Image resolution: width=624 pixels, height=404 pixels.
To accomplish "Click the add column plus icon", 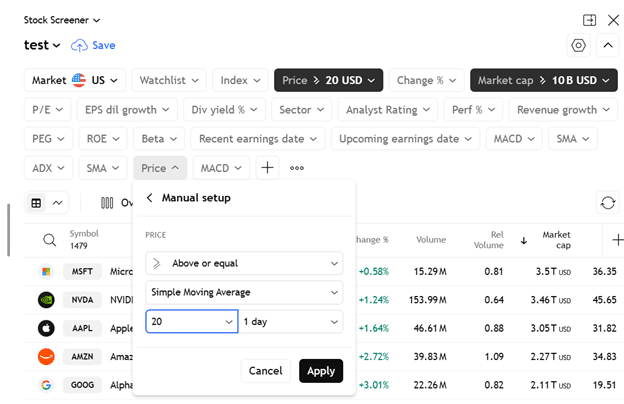I will 617,240.
